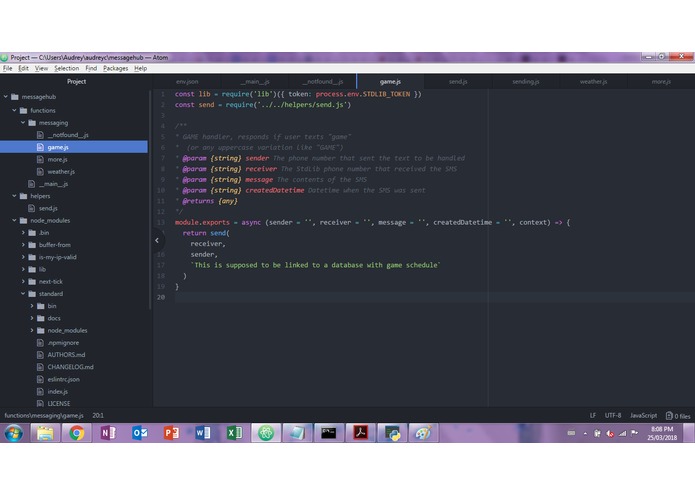This screenshot has height=494, width=695.
Task: Open Excel from the taskbar
Action: (x=234, y=433)
